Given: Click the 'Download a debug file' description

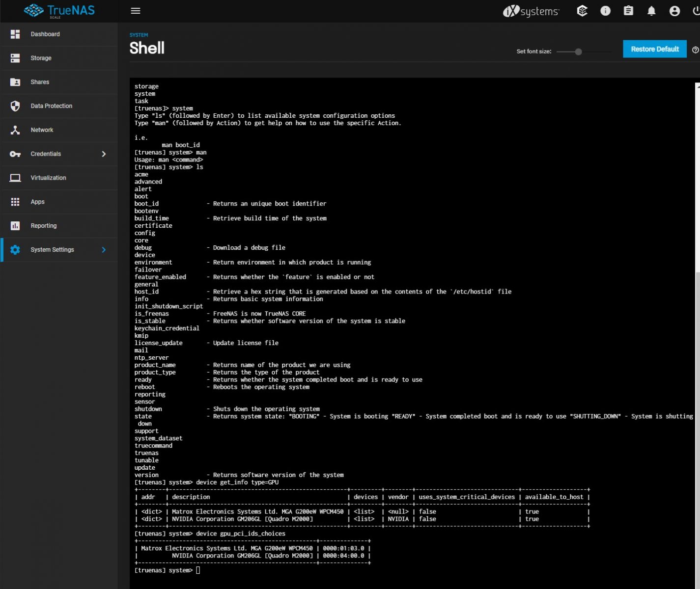Looking at the screenshot, I should [249, 248].
